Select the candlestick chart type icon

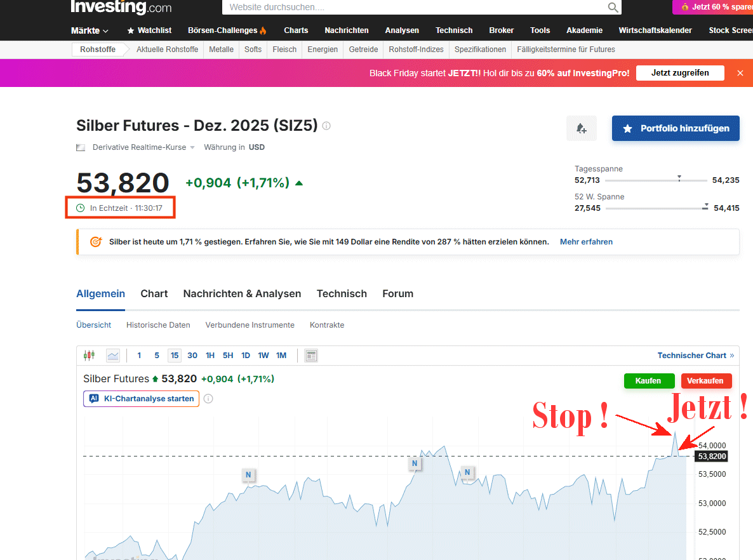[x=90, y=356]
